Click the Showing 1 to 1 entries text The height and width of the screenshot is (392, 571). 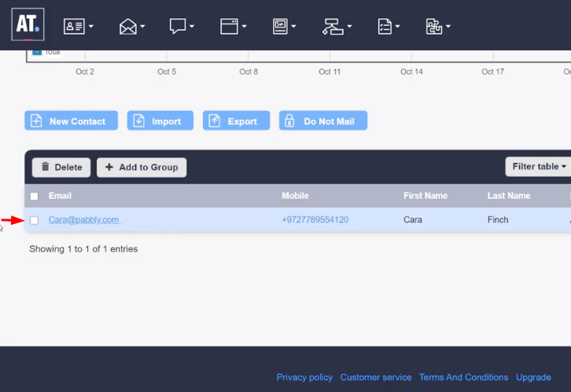click(x=83, y=249)
